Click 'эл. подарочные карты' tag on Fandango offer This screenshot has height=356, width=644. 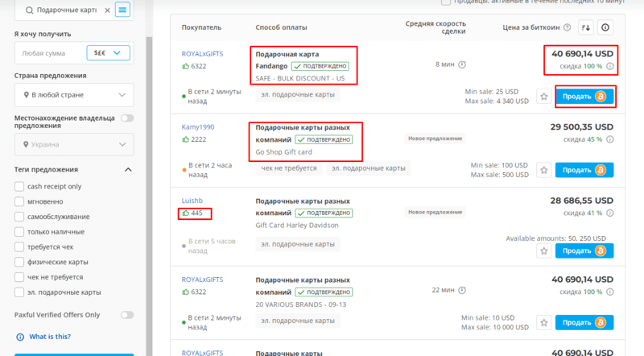[298, 94]
